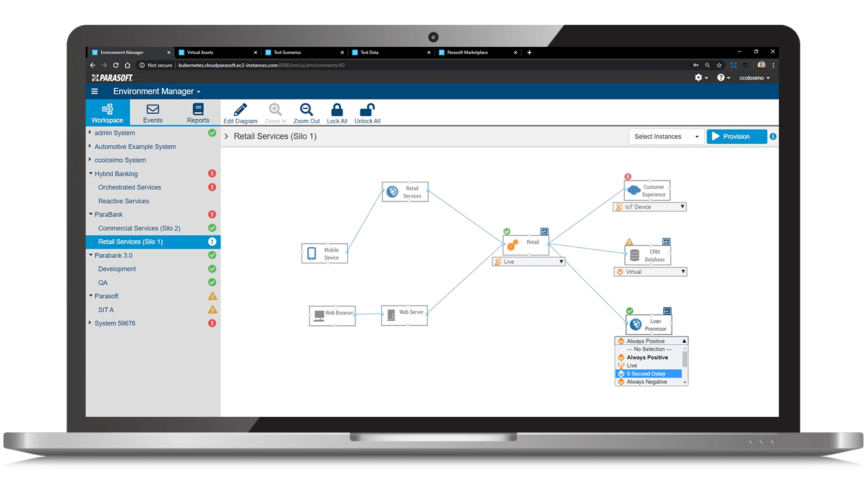
Task: Switch to the Events tab
Action: 153,112
